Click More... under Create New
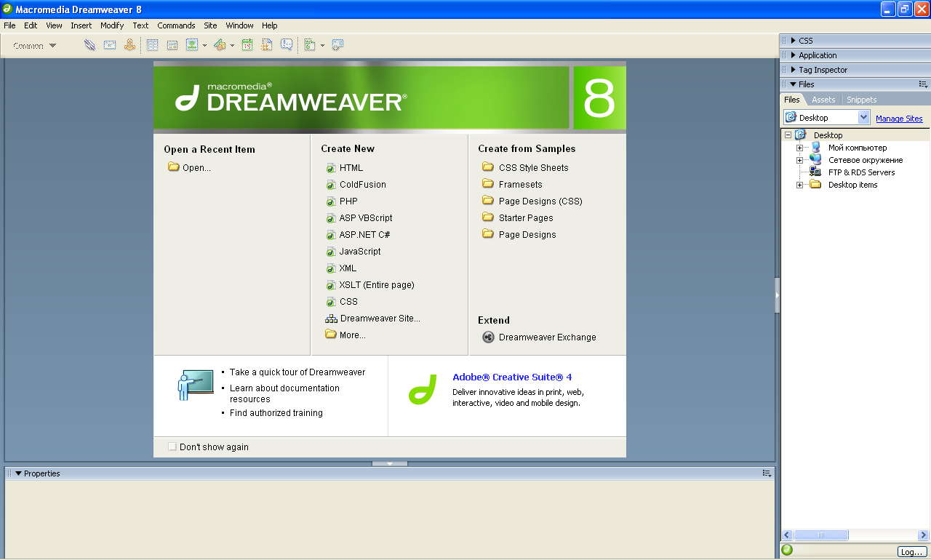 [352, 335]
